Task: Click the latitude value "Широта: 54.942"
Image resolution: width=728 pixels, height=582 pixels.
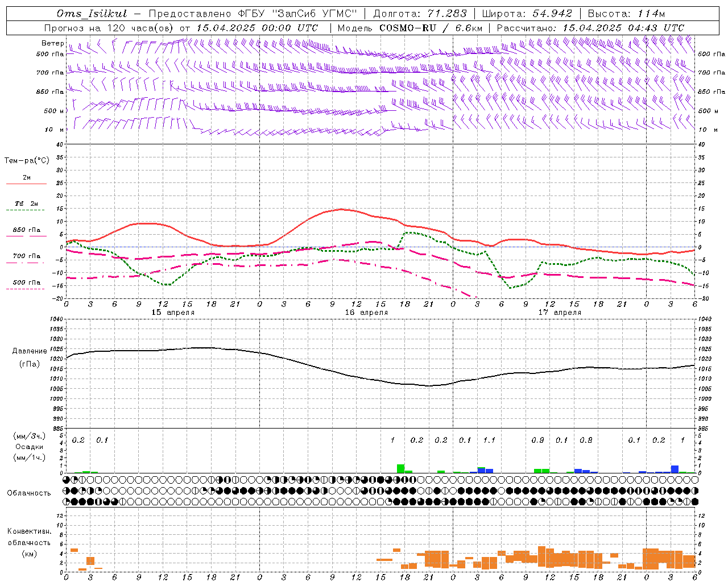Action: click(527, 14)
